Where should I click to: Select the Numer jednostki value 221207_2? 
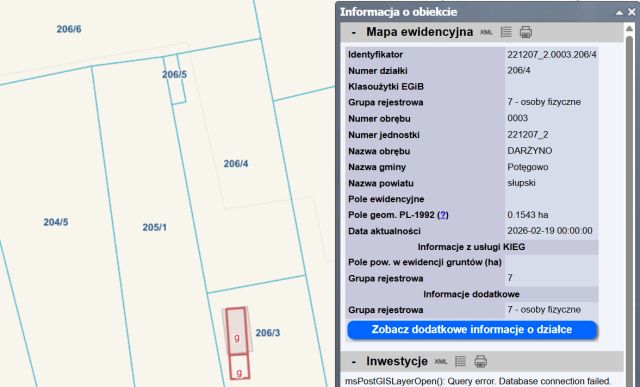click(528, 135)
